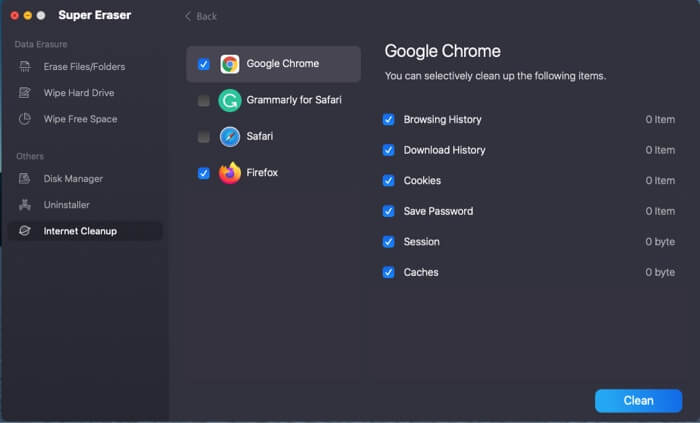Click the Safari compass icon
The height and width of the screenshot is (423, 700).
tap(230, 137)
